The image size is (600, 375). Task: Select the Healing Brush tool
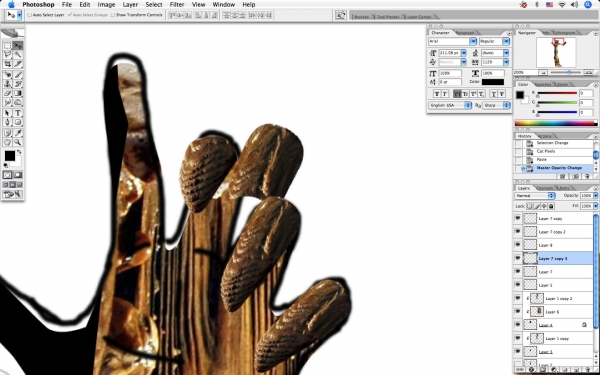tap(7, 75)
